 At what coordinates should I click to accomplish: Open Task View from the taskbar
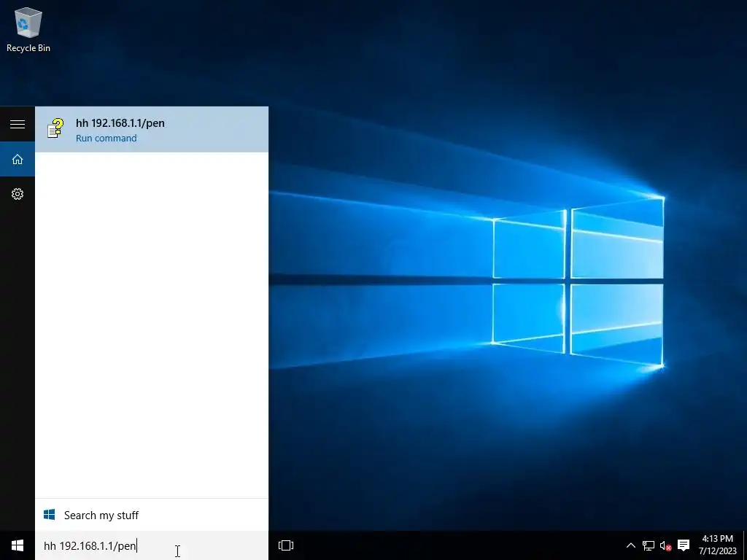point(286,545)
